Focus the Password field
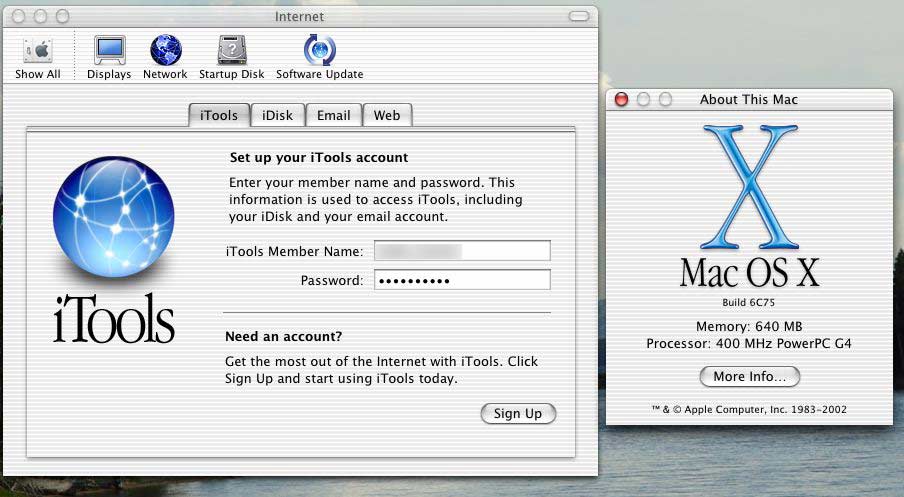Image resolution: width=904 pixels, height=497 pixels. pyautogui.click(x=462, y=280)
